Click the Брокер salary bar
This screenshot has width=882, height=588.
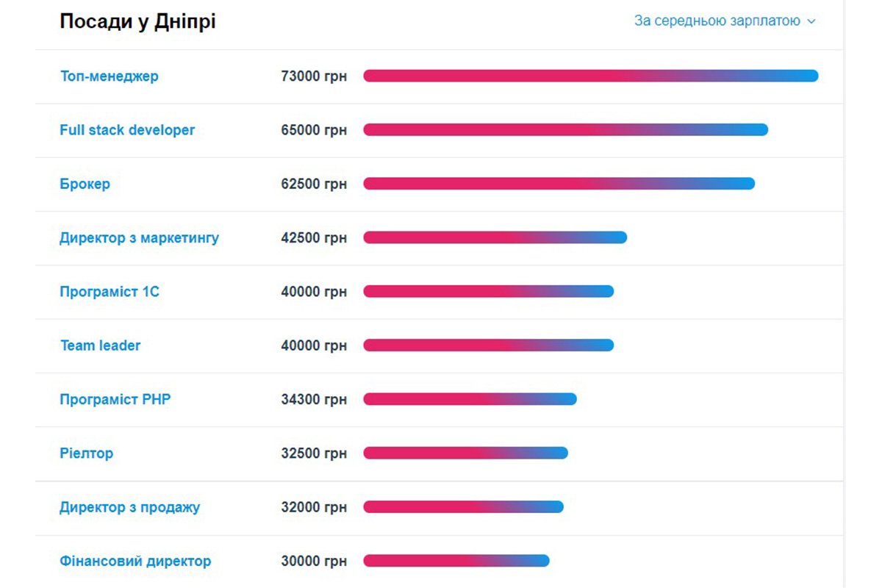(559, 184)
